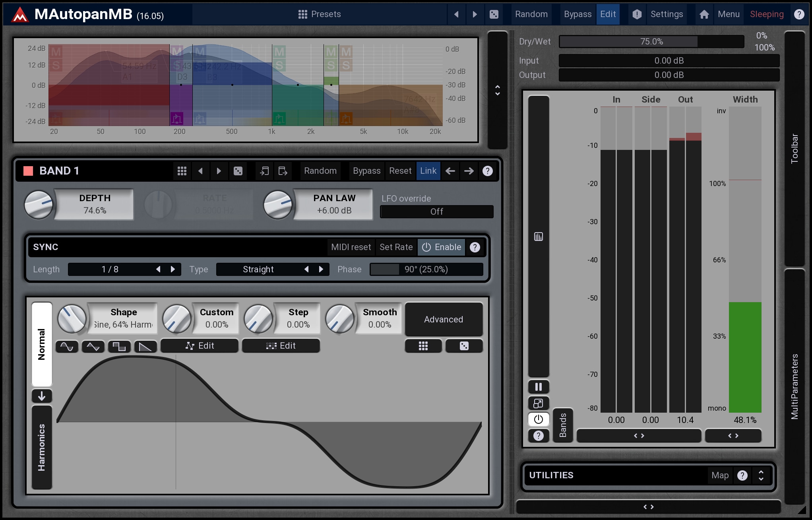Open the Advanced shape settings

click(x=444, y=320)
